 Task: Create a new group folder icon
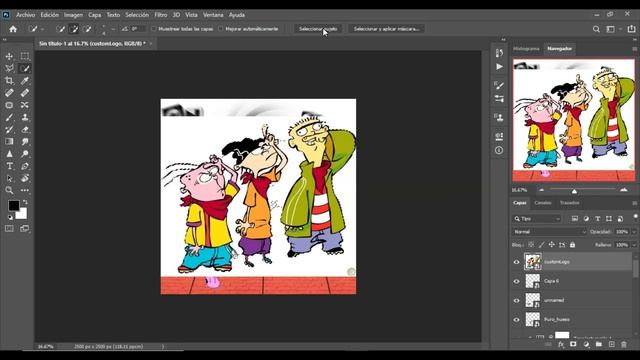pos(598,344)
